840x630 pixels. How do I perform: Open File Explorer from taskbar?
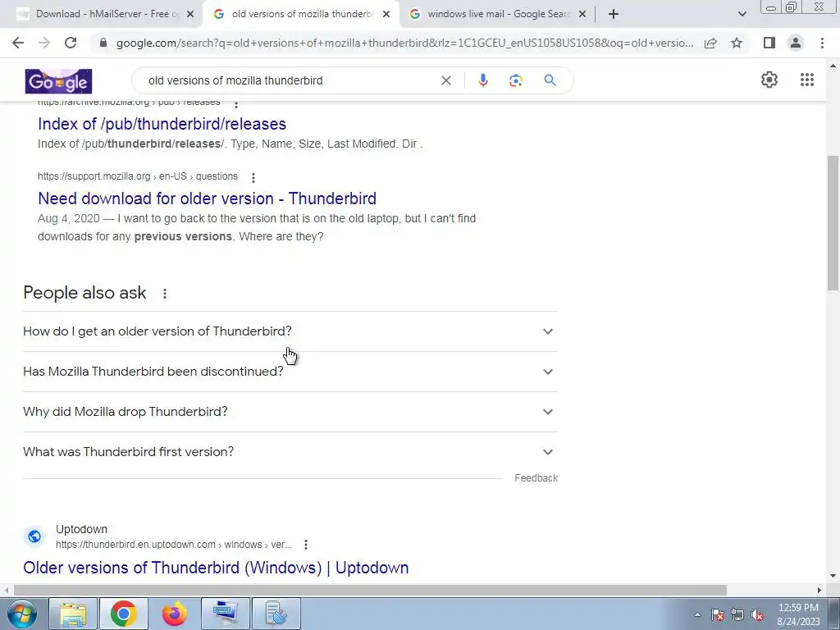click(73, 614)
